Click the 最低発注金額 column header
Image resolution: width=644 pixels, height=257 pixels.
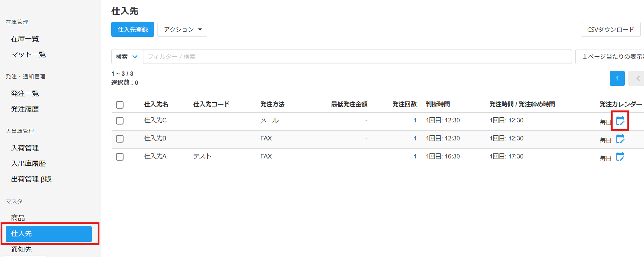[349, 104]
